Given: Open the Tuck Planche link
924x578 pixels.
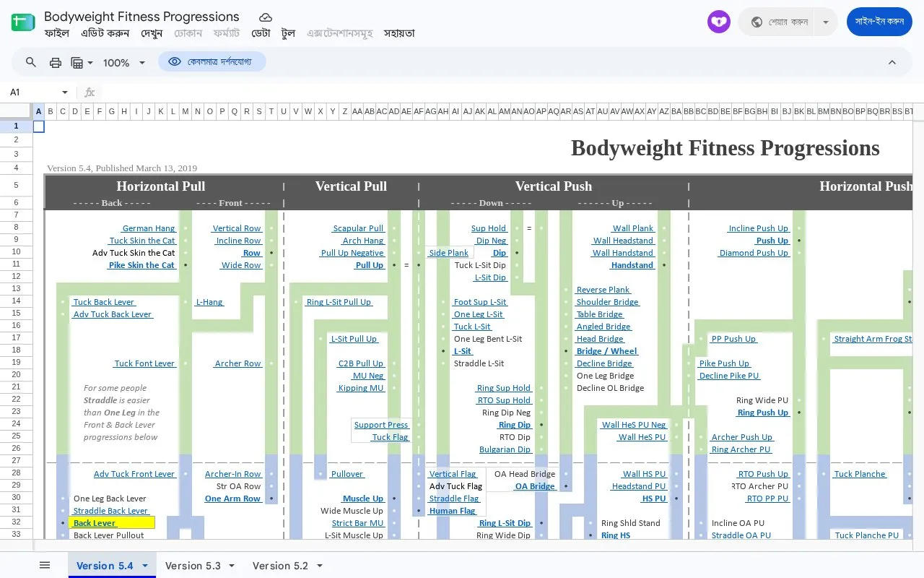Looking at the screenshot, I should coord(860,474).
